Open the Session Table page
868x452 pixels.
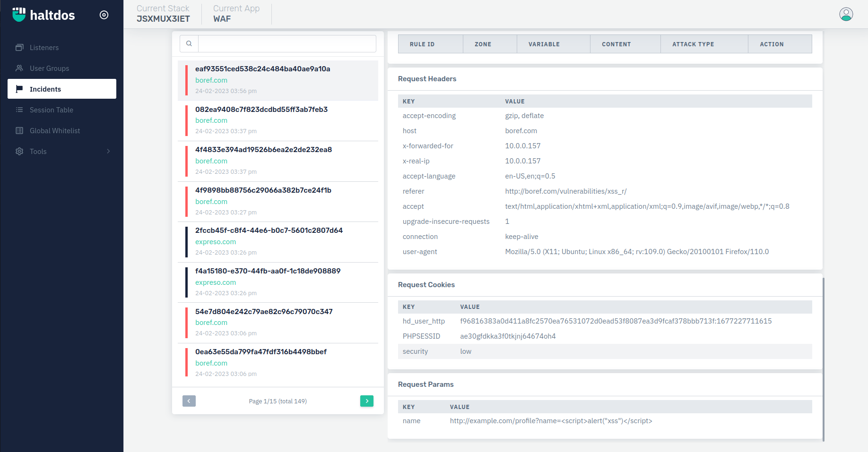pos(62,110)
